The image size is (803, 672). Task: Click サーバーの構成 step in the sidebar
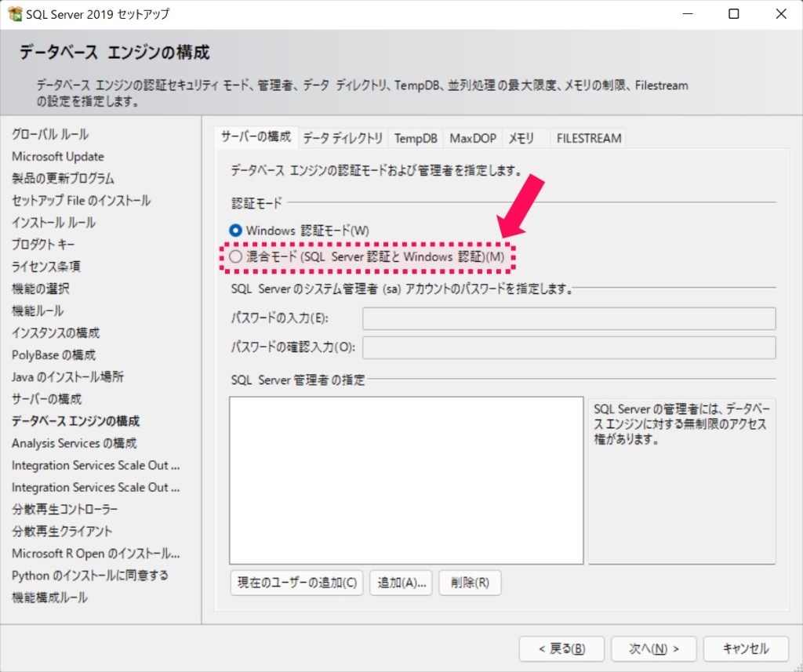click(x=46, y=399)
